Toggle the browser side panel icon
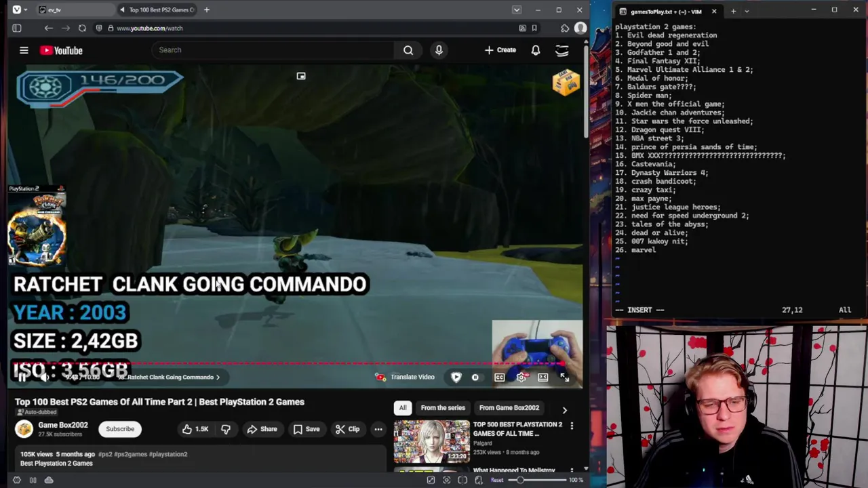This screenshot has height=488, width=868. coord(16,28)
